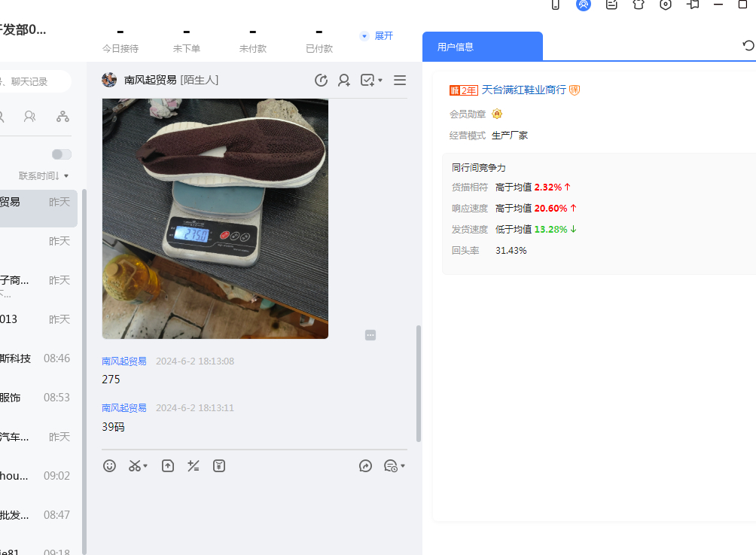Image resolution: width=756 pixels, height=555 pixels.
Task: Add 南风起贸易 as contact icon
Action: tap(344, 80)
